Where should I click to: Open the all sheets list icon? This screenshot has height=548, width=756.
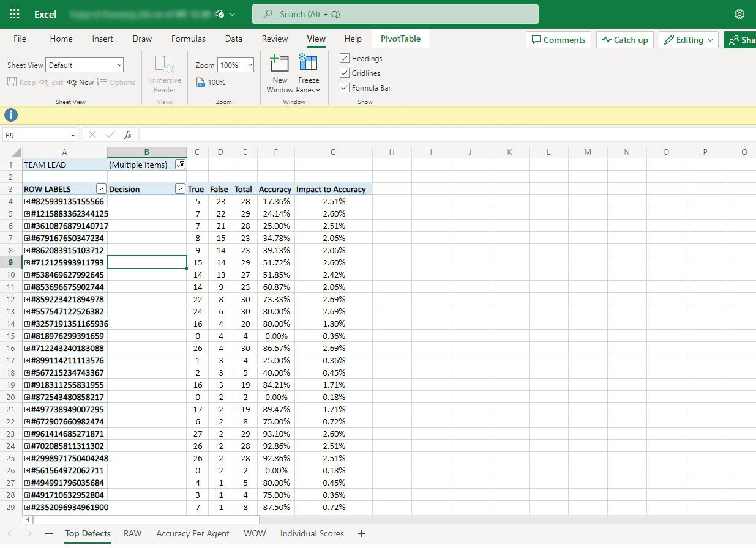[49, 534]
